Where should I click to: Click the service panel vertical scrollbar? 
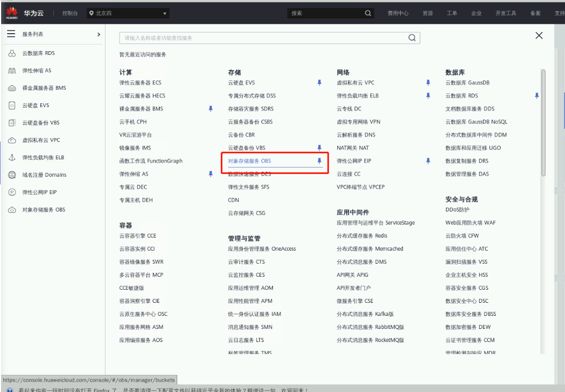(543, 122)
